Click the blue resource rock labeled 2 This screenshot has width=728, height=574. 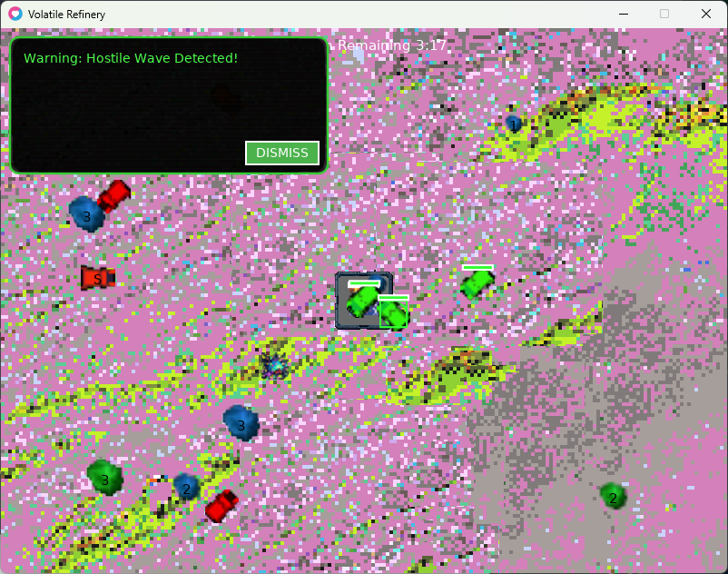[187, 487]
